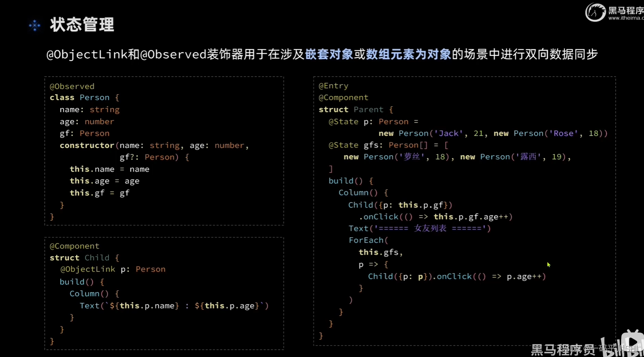Click the 'gf: Person' field declaration
The width and height of the screenshot is (644, 357).
click(84, 133)
